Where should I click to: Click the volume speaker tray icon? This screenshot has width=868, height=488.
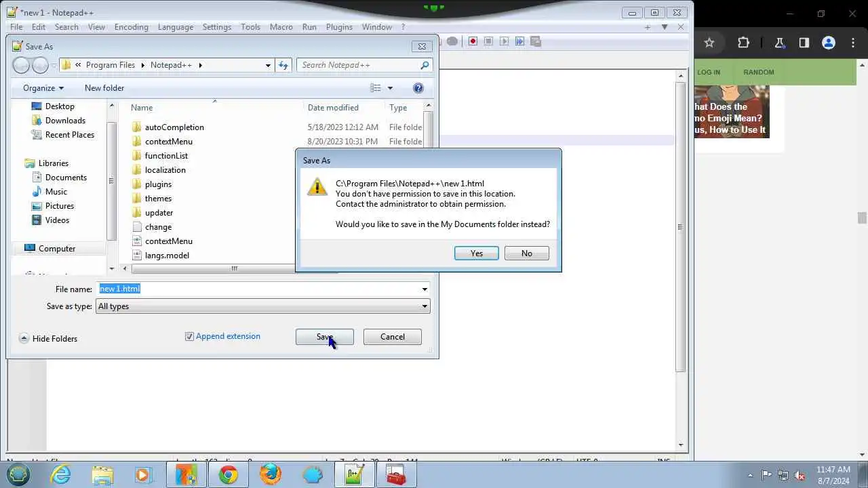[x=800, y=475]
